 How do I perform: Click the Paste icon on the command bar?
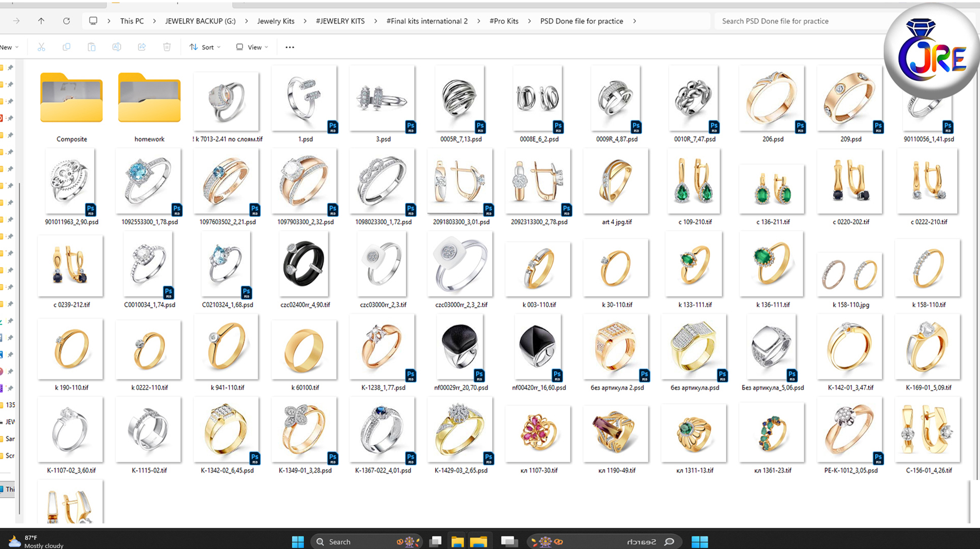pos(91,47)
